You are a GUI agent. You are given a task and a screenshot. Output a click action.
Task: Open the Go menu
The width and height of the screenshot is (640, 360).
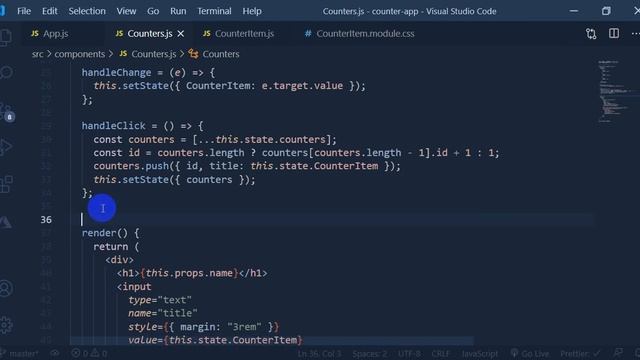tap(153, 11)
